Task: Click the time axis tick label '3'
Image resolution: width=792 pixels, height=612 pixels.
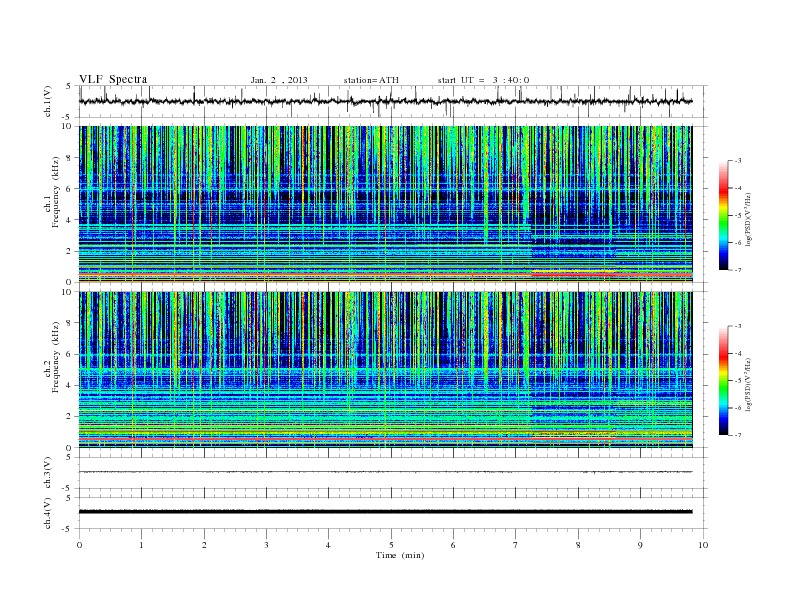Action: [266, 545]
